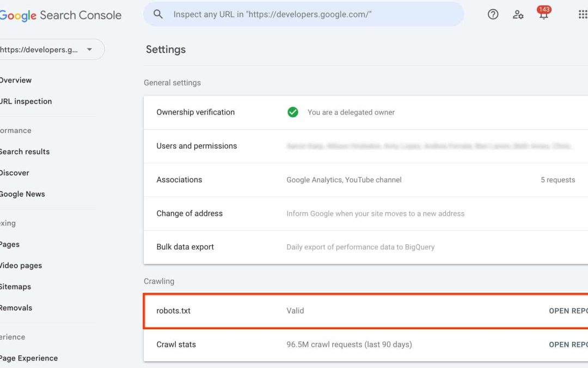Click the 'General settings' section label
This screenshot has width=588, height=368.
[x=172, y=83]
